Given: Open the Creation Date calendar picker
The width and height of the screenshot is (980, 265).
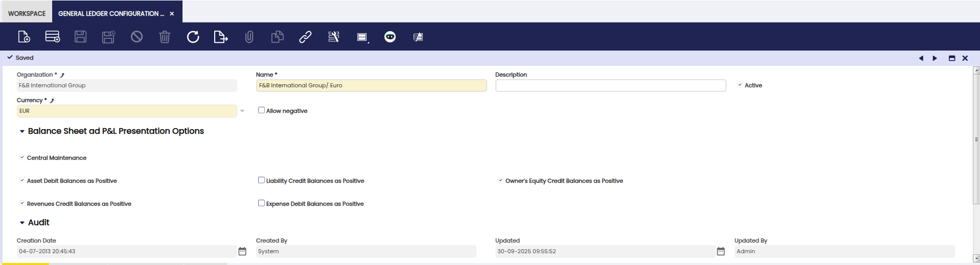Looking at the screenshot, I should pos(242,251).
